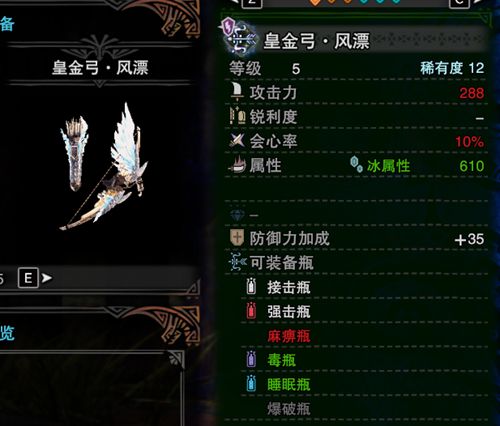
Task: Click the 稀有度 12 rarity label
Action: tap(452, 68)
